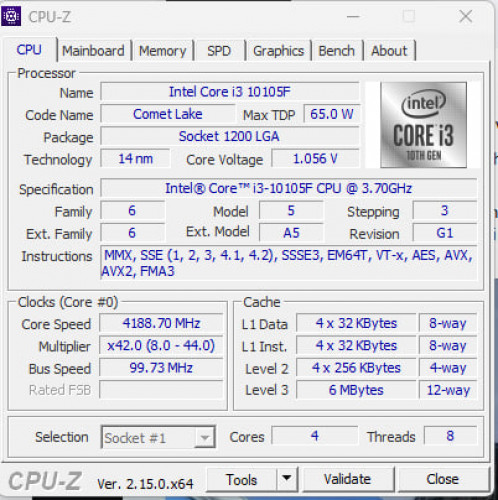Show the About tab
This screenshot has width=498, height=500.
coord(389,51)
